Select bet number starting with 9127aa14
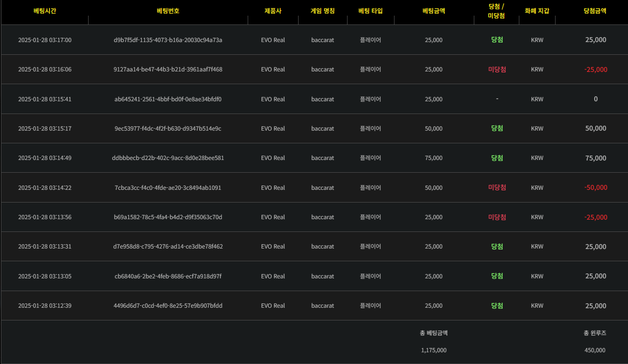 coord(168,69)
